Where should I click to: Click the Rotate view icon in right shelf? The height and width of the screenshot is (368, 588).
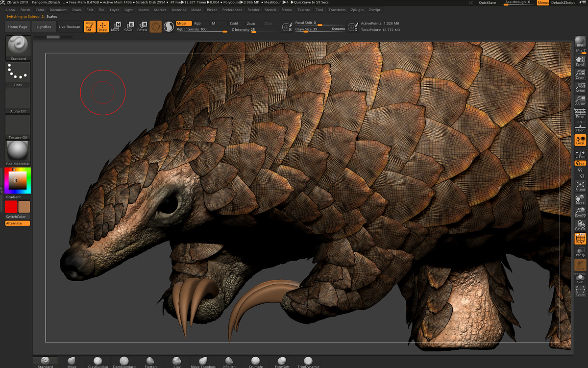coord(580,226)
